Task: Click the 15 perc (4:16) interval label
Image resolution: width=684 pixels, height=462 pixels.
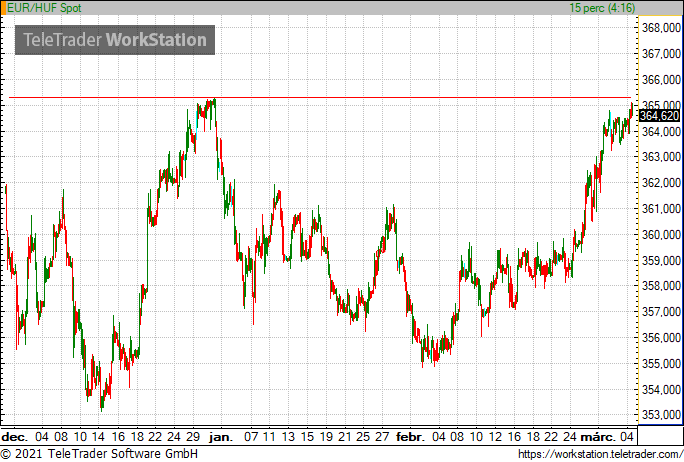Action: 602,8
